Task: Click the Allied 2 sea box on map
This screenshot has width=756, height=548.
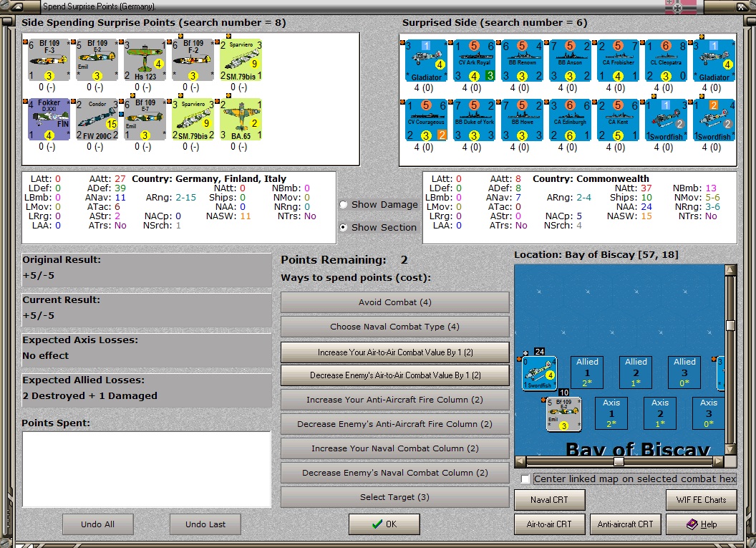Action: pyautogui.click(x=636, y=372)
